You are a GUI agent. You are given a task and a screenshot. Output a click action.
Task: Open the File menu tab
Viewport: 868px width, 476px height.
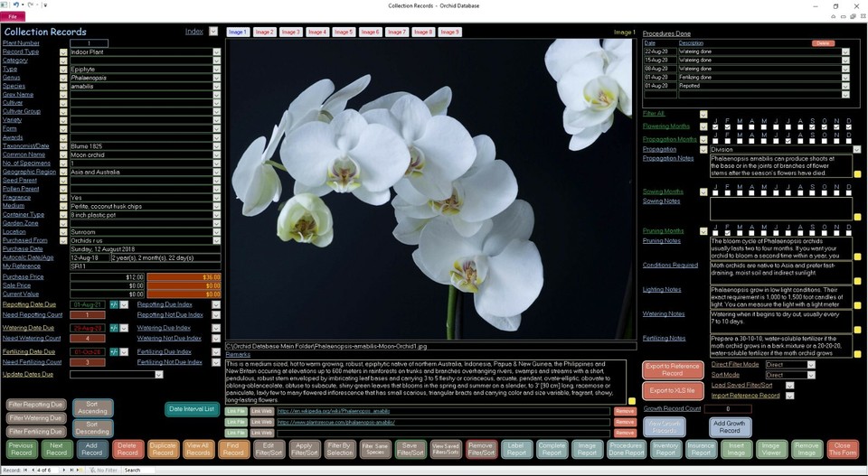[x=12, y=17]
